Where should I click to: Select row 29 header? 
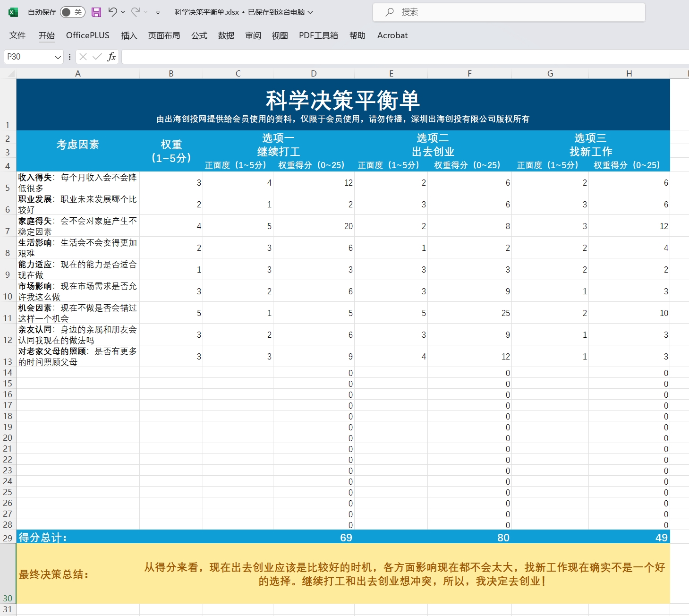(x=8, y=538)
